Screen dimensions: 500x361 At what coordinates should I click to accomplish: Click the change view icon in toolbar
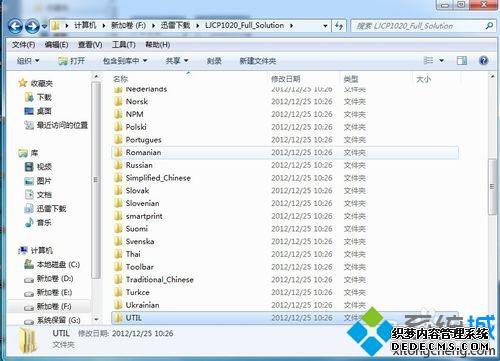click(x=428, y=61)
